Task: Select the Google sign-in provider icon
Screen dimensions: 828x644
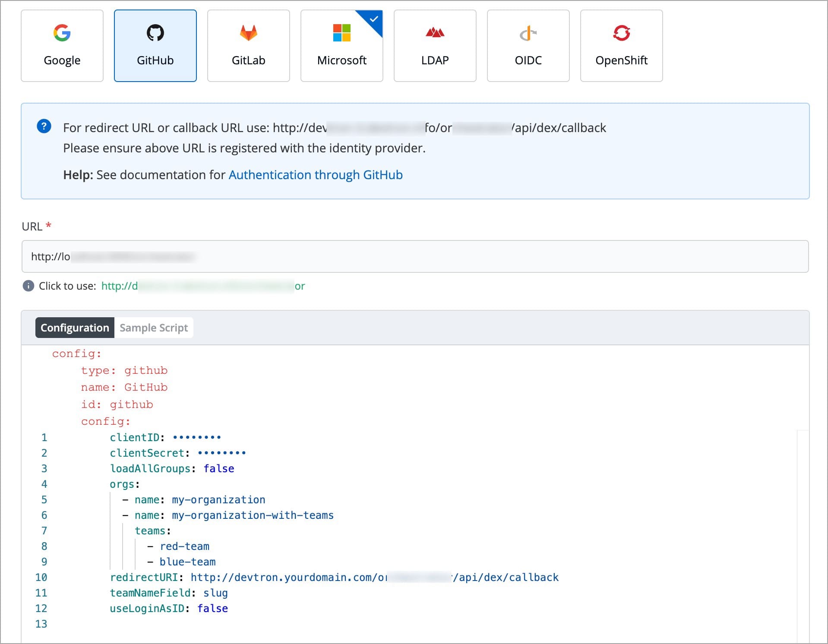Action: tap(62, 33)
